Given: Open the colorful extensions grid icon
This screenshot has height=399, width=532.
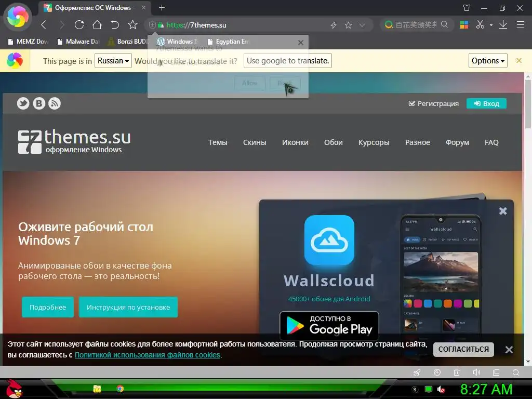Looking at the screenshot, I should coord(464,25).
